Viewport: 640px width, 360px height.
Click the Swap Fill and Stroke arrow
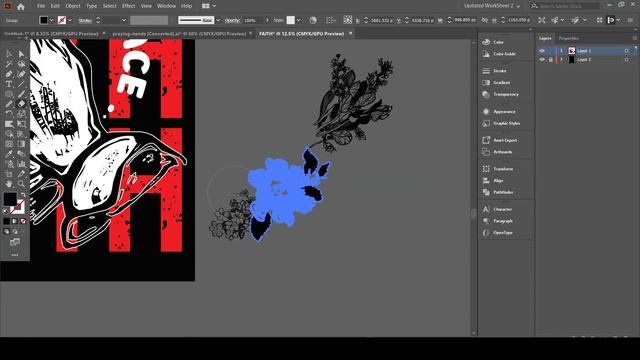click(x=23, y=195)
